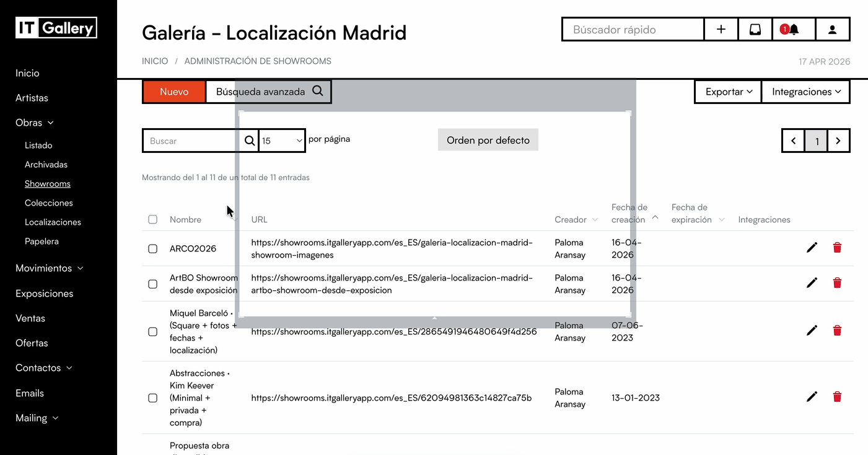Delete the ARCO2026 showroom
The width and height of the screenshot is (868, 455).
coord(837,248)
